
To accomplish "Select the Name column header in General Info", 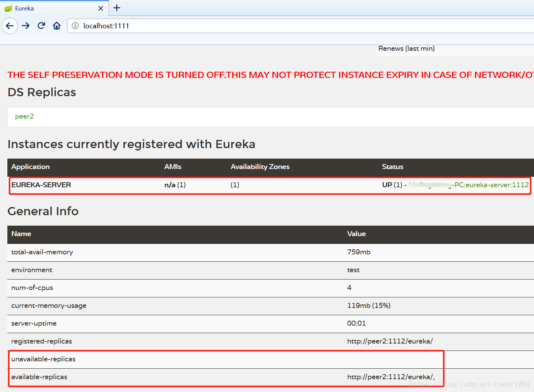I will click(21, 234).
